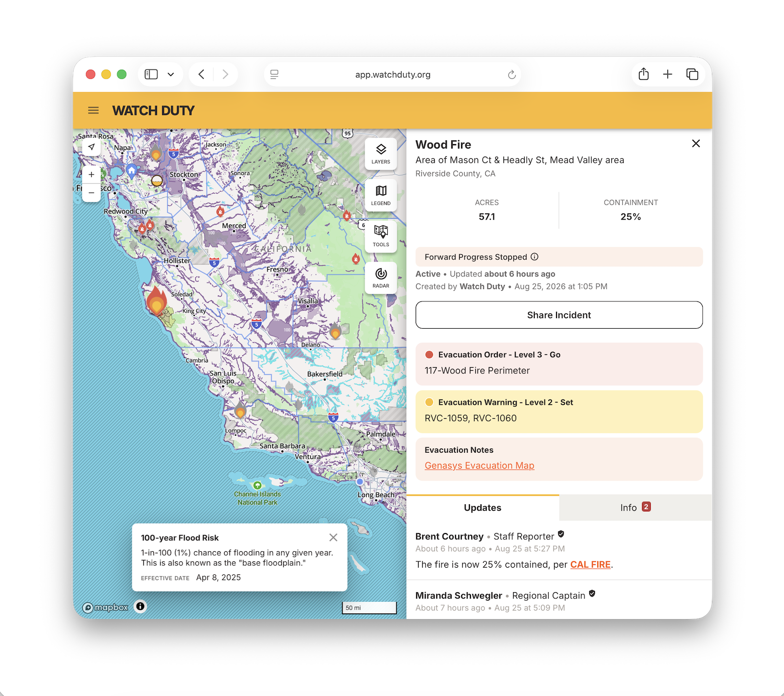This screenshot has width=784, height=696.
Task: Go back to the previous page
Action: [202, 75]
